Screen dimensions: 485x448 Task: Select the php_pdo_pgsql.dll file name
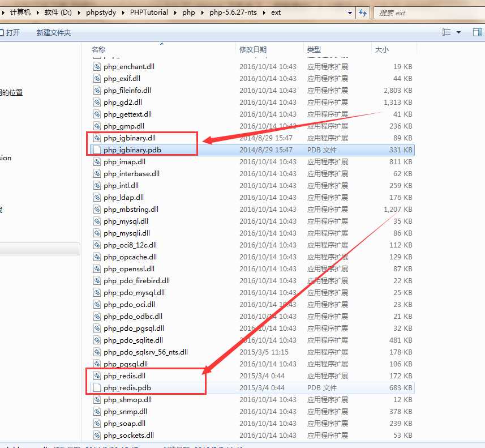(134, 328)
